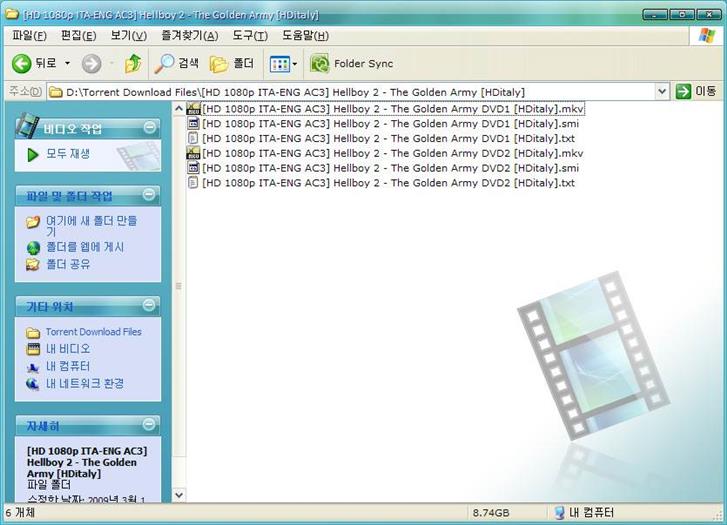Click 6 개체 status bar count

[x=20, y=512]
